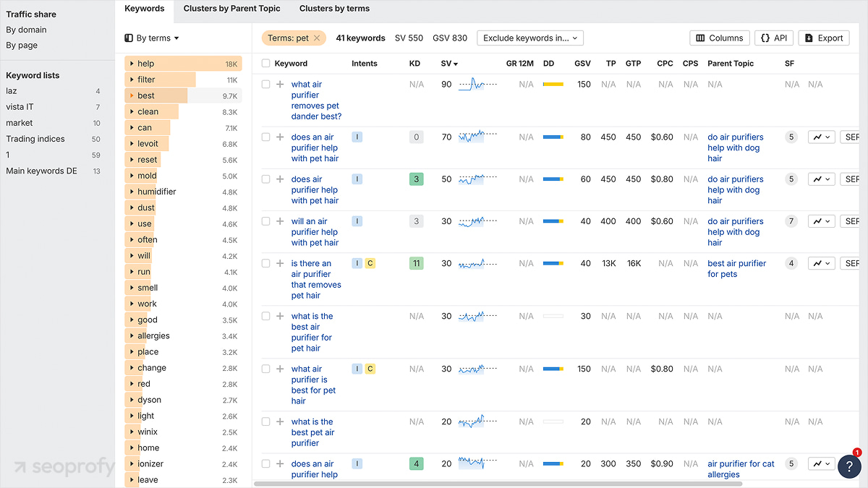The width and height of the screenshot is (868, 488).
Task: Expand the 'humidifier' term group
Action: coord(132,192)
